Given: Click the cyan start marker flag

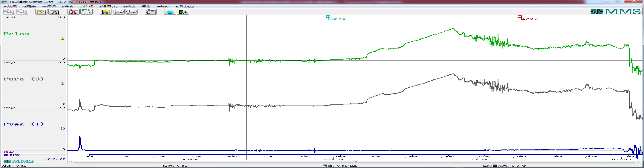Looking at the screenshot, I should click(x=328, y=17).
